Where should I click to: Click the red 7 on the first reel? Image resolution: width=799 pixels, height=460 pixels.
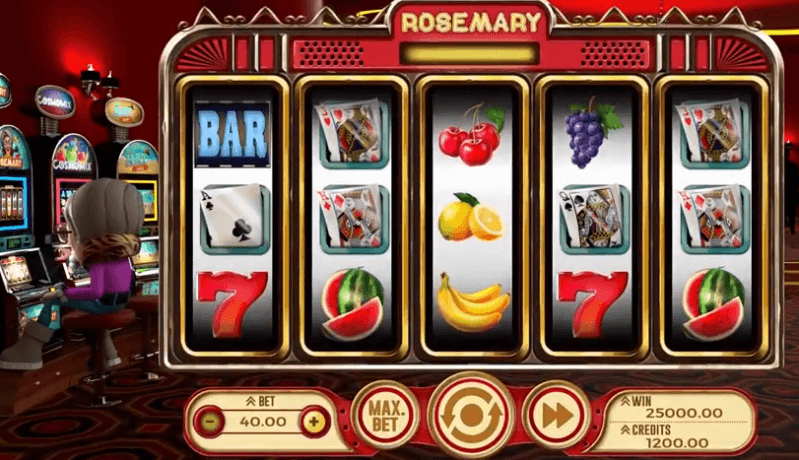pos(232,304)
